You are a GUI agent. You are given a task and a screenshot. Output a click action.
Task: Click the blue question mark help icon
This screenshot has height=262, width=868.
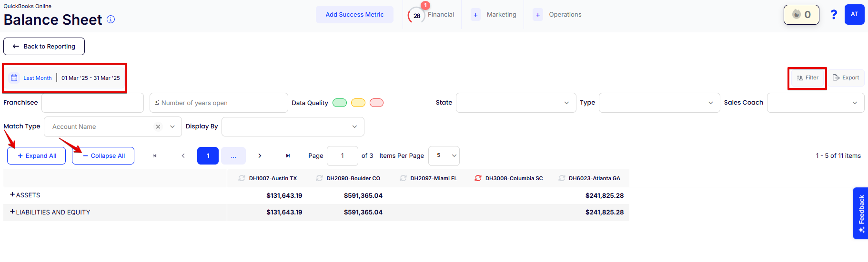(x=833, y=15)
